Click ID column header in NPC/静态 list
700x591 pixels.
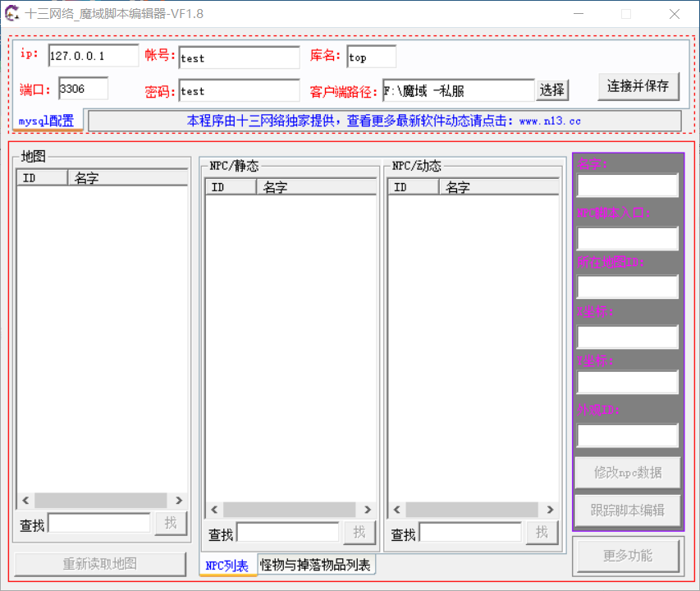click(x=231, y=187)
